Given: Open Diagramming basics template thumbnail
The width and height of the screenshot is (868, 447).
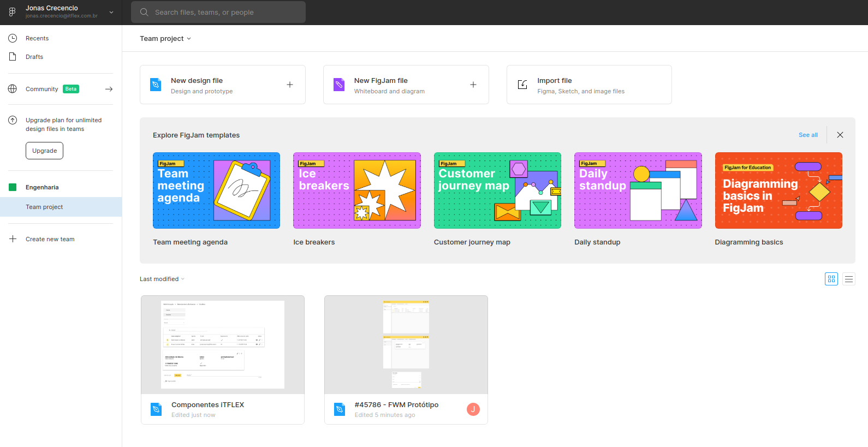Looking at the screenshot, I should point(778,190).
